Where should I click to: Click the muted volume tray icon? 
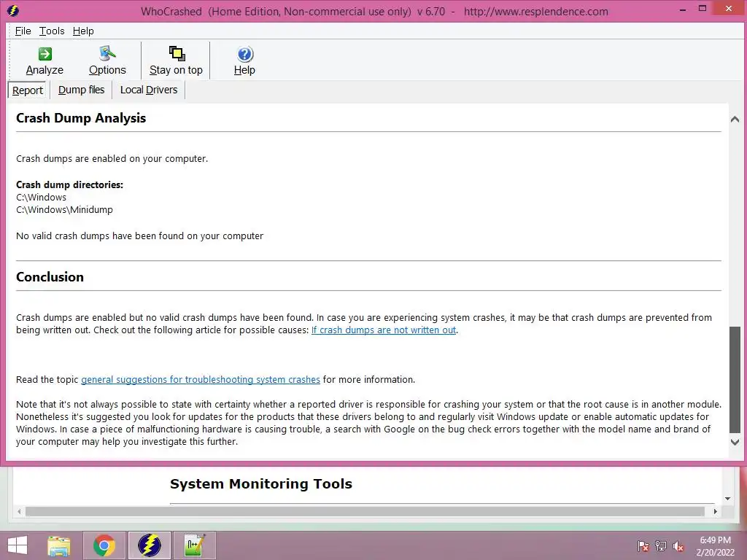point(678,546)
